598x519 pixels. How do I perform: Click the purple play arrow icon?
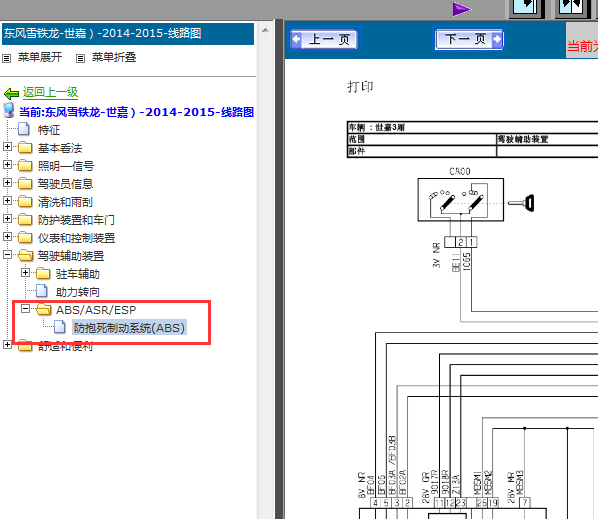pos(462,9)
